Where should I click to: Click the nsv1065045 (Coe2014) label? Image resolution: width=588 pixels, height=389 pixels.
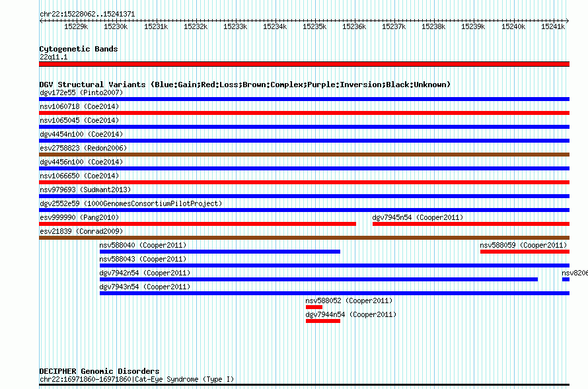point(79,121)
